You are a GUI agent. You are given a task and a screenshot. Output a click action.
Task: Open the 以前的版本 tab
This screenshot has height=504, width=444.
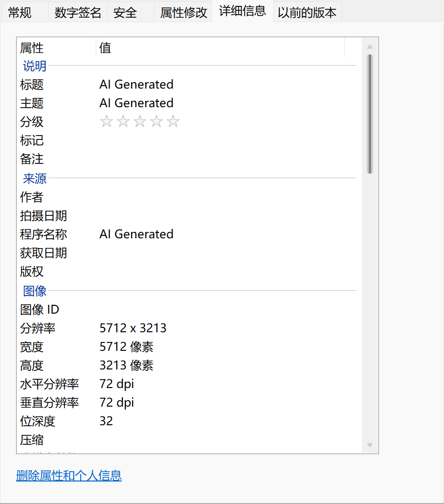coord(307,13)
